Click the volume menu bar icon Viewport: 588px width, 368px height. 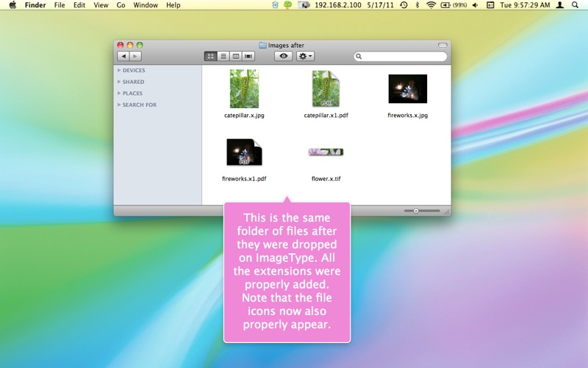pyautogui.click(x=476, y=5)
